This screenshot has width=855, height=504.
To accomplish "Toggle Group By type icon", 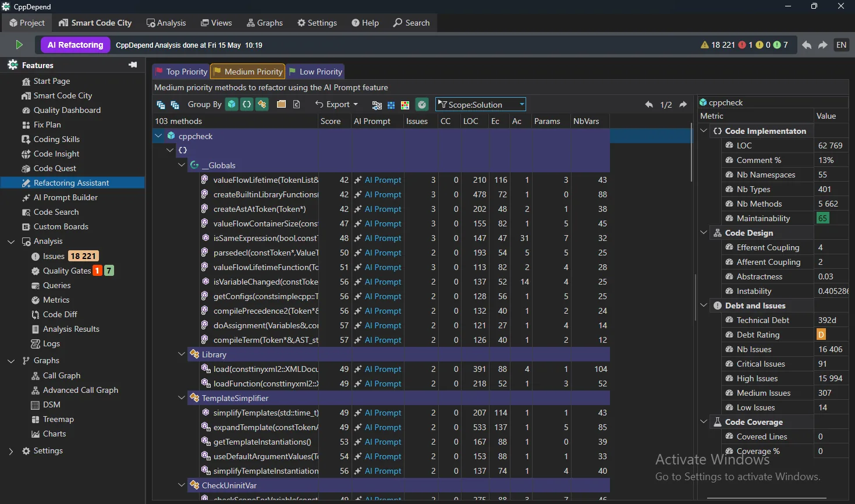I will (262, 104).
